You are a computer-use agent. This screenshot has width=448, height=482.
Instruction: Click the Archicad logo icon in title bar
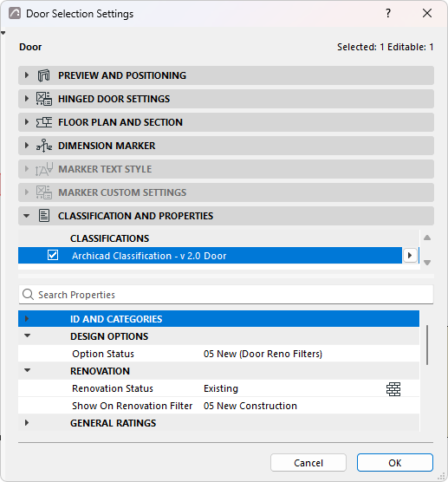pos(15,14)
